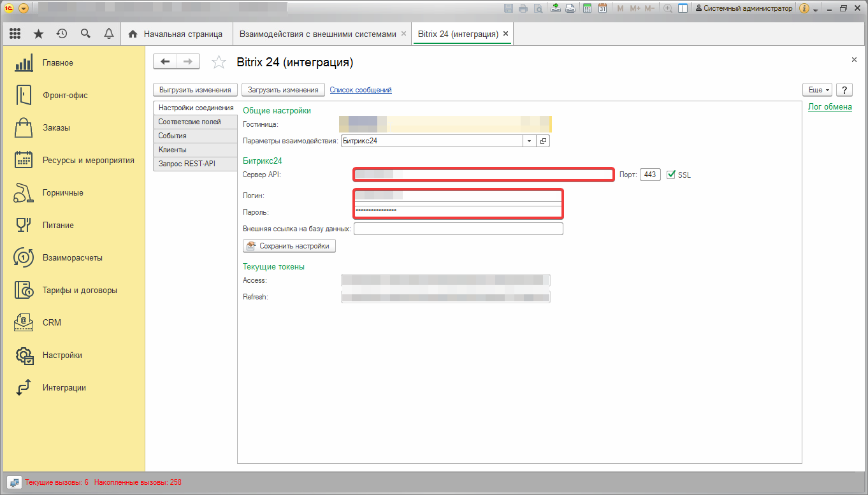Click the zoom scale magnifier icon

click(668, 8)
